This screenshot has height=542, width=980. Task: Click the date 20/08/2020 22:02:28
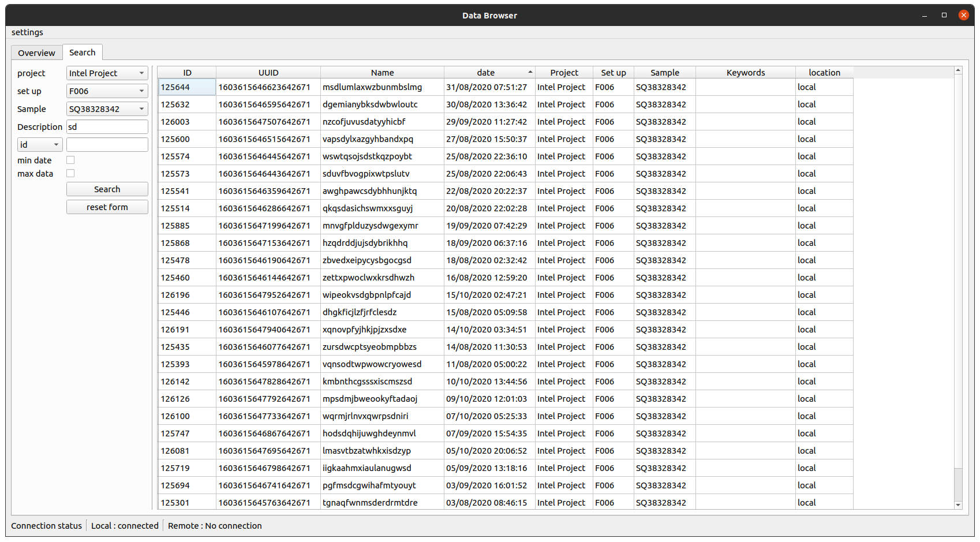(x=489, y=208)
